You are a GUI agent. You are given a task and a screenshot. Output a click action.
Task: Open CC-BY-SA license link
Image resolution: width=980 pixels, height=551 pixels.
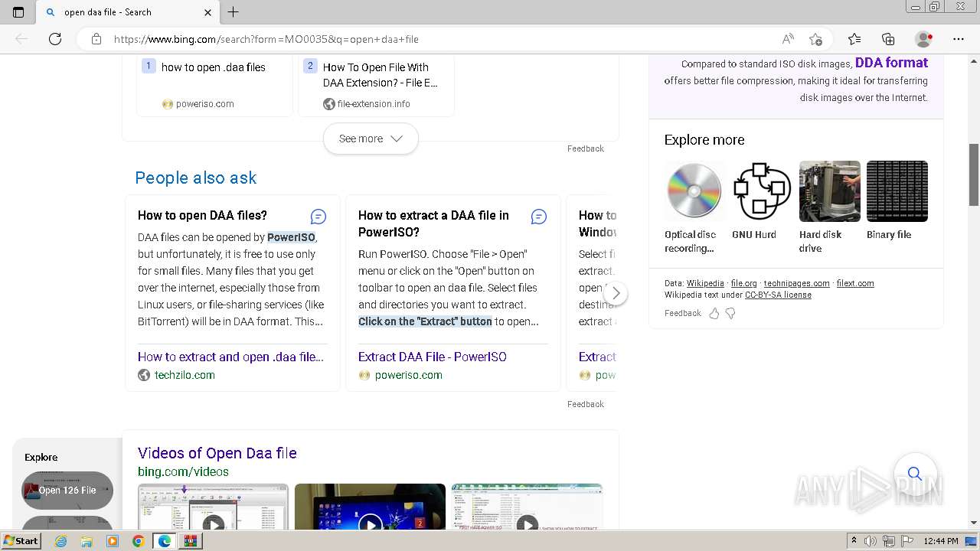click(x=778, y=295)
